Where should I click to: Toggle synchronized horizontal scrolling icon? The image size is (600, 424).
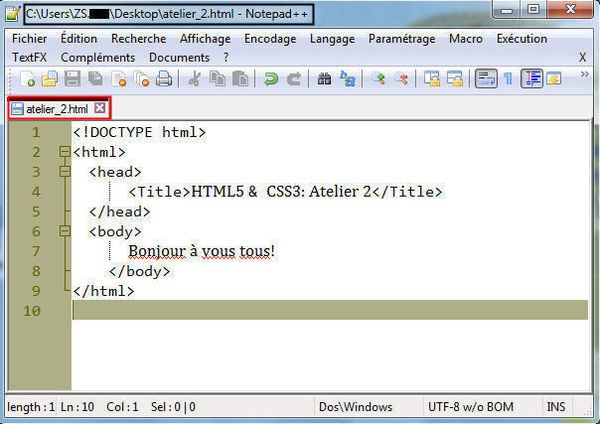[x=455, y=79]
